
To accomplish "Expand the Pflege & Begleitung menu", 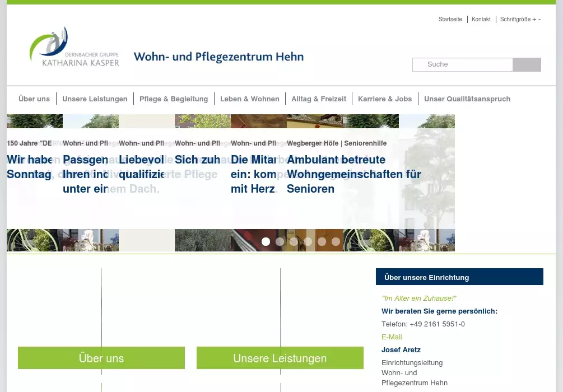I will point(174,99).
